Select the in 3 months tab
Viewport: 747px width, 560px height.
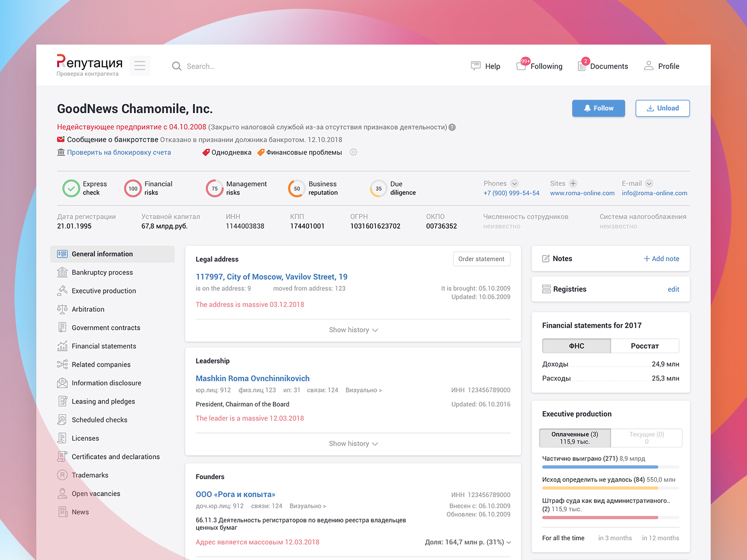tap(615, 538)
